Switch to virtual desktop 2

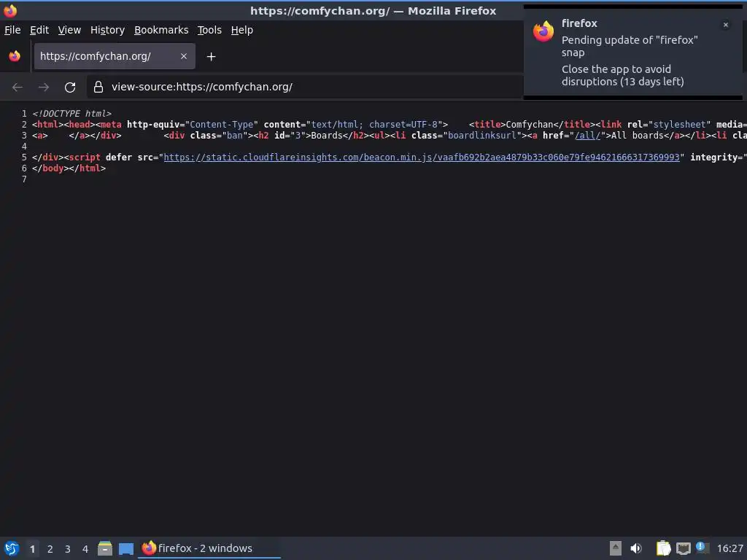(50, 549)
